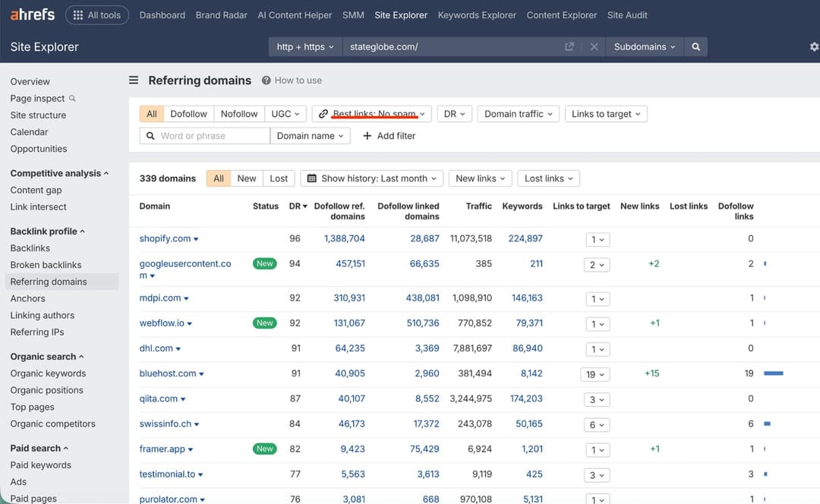Open the Subdomains mode dropdown
The width and height of the screenshot is (820, 504).
[x=645, y=46]
